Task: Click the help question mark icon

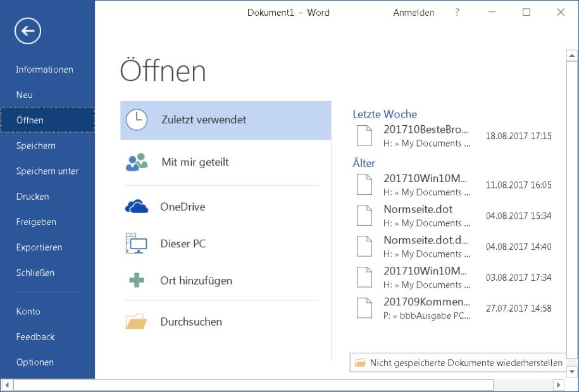Action: [x=457, y=13]
